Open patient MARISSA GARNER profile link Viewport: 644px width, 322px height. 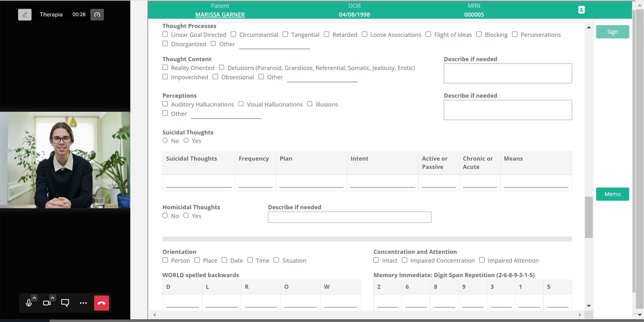pos(220,15)
